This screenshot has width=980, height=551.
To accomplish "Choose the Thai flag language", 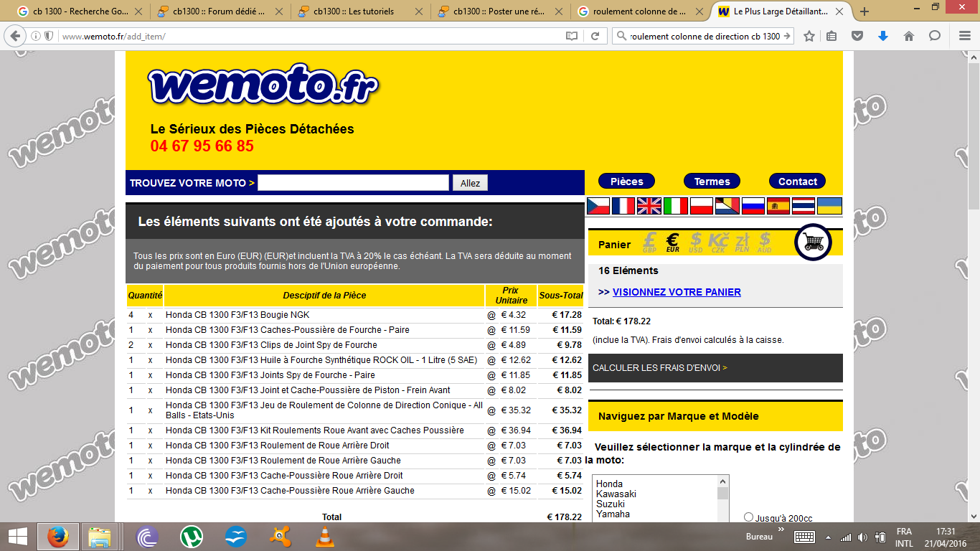I will coord(804,206).
